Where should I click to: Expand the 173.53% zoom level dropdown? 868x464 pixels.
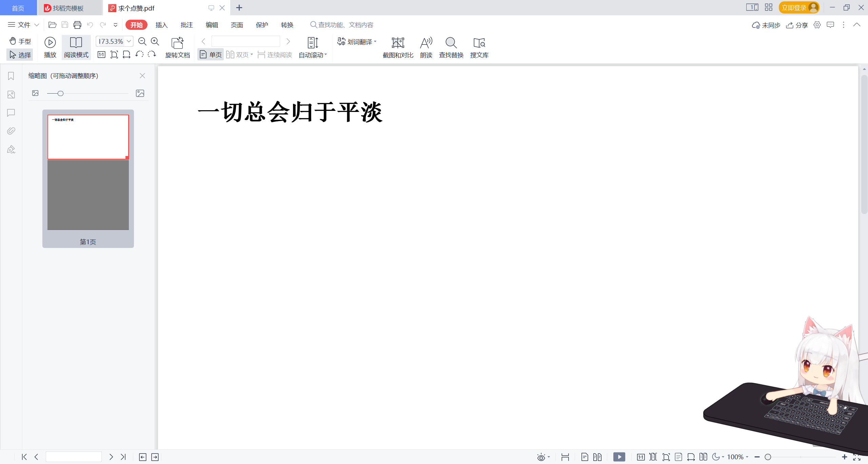click(x=129, y=41)
